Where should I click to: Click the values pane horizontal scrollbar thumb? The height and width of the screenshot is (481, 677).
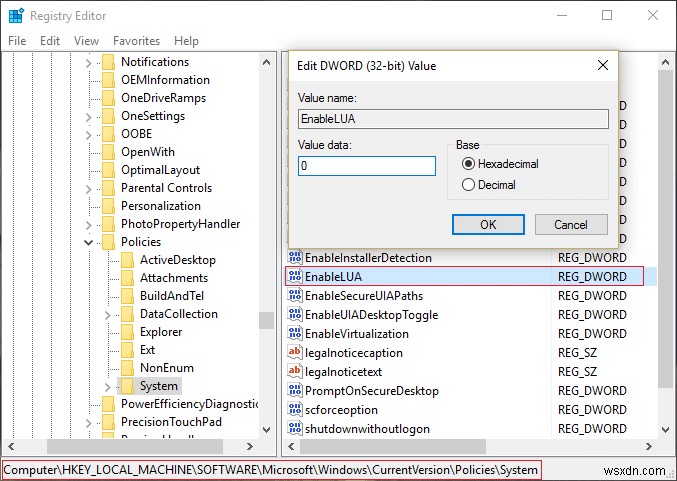coord(392,446)
